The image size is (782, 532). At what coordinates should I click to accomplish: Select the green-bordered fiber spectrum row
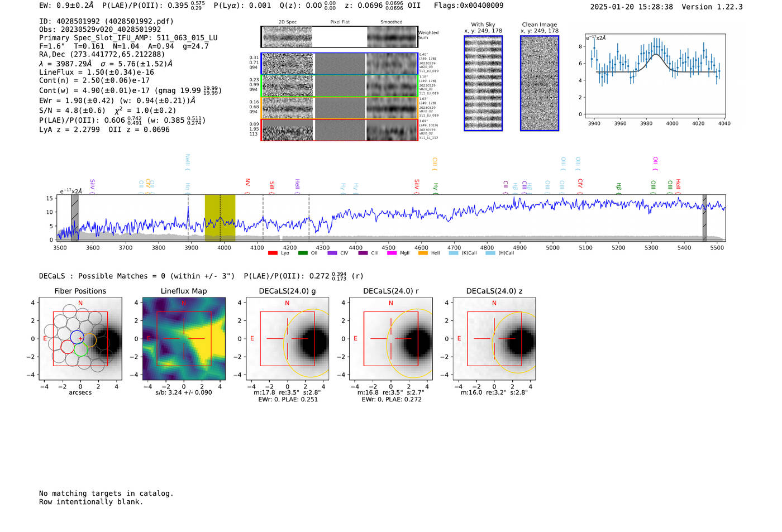pyautogui.click(x=339, y=86)
